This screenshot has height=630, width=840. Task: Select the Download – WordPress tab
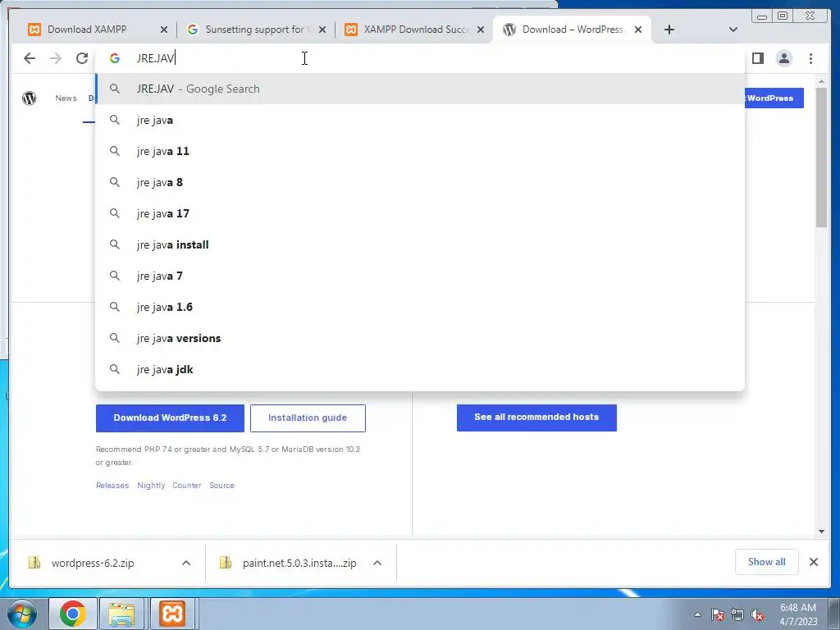pyautogui.click(x=572, y=30)
